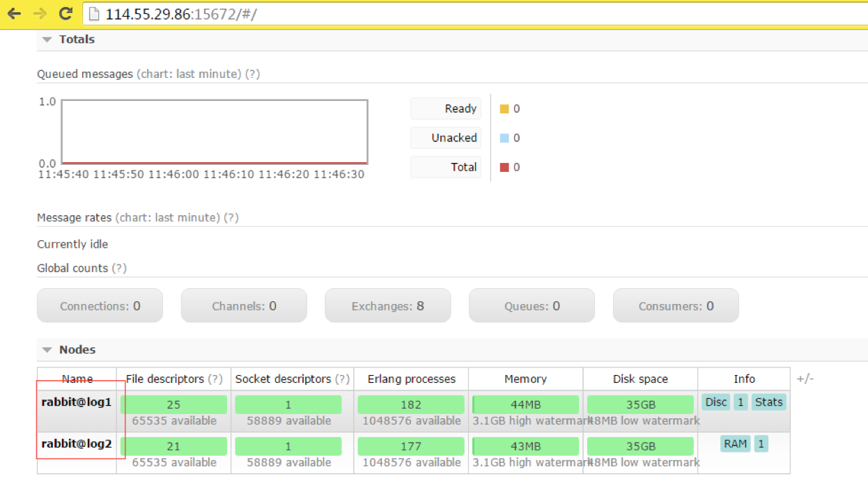
Task: Click the yellow Ready legend swatch
Action: coord(504,109)
